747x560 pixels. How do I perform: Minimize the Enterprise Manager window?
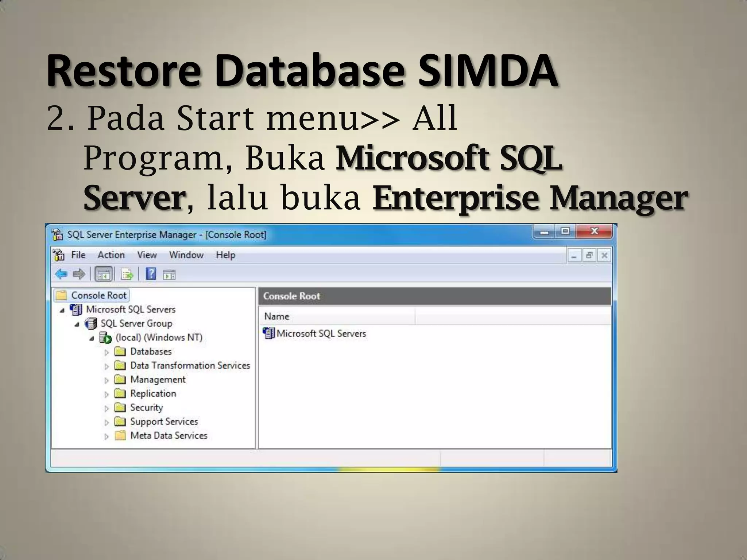(x=544, y=231)
